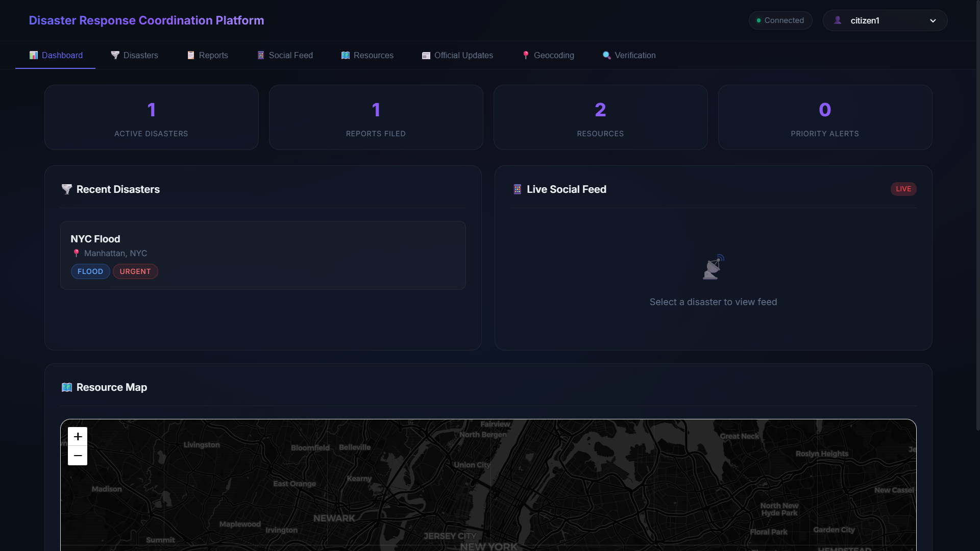Click the antenna icon next to Social Feed
Image resolution: width=980 pixels, height=551 pixels.
point(261,55)
